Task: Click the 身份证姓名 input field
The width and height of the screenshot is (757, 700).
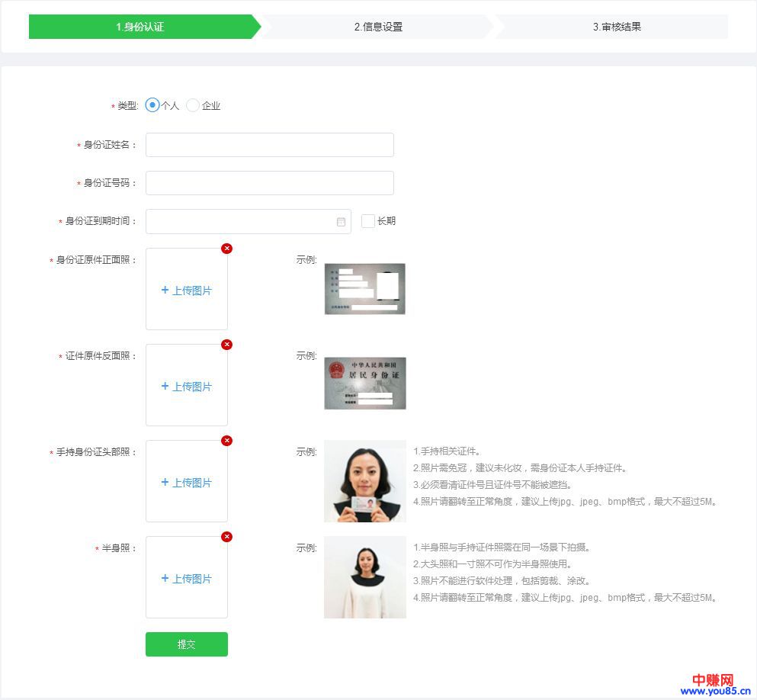Action: coord(270,145)
